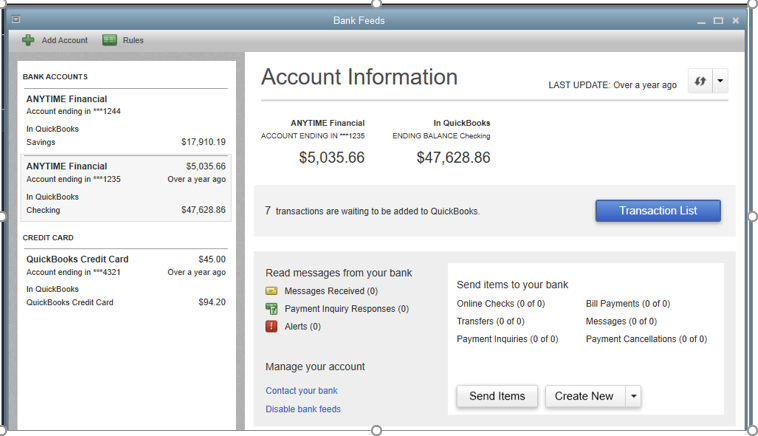The width and height of the screenshot is (758, 436).
Task: Click the Messages Received envelope icon
Action: coord(271,291)
